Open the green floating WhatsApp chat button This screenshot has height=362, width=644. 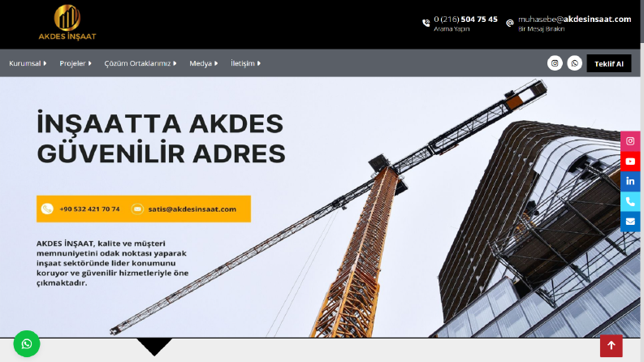(27, 344)
